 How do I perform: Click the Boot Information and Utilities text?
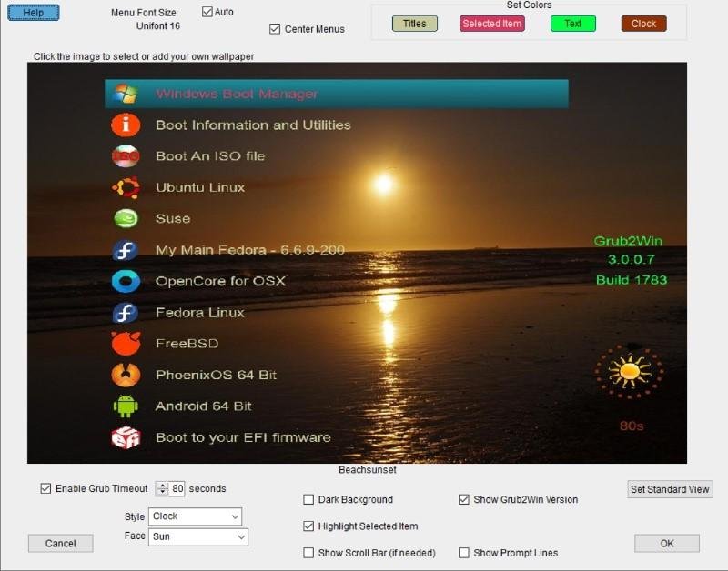(253, 125)
